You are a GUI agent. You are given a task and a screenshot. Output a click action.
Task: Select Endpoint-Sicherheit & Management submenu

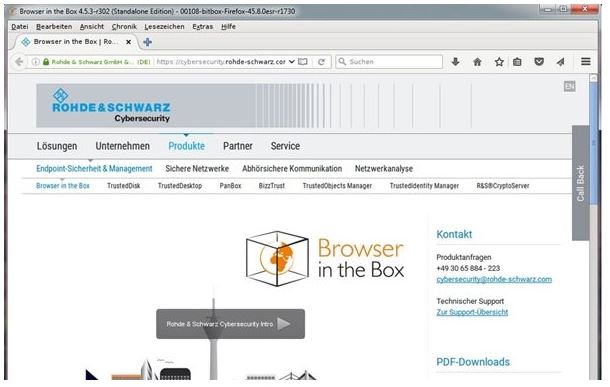tap(94, 169)
